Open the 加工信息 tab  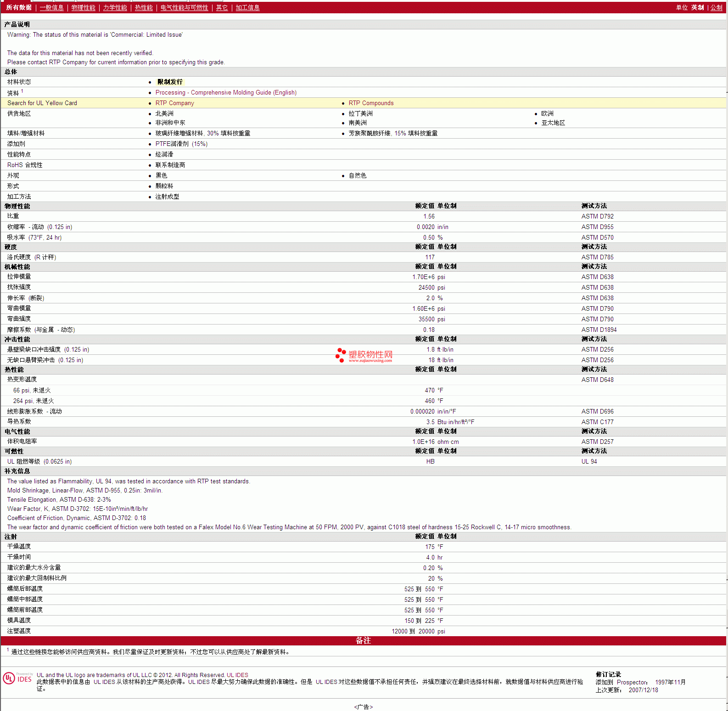(x=247, y=7)
